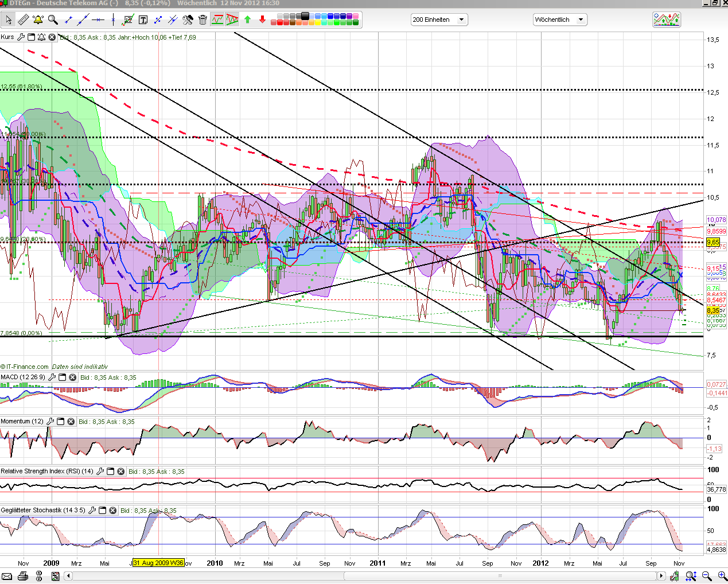
Task: Select the text annotation tool
Action: pyautogui.click(x=143, y=20)
